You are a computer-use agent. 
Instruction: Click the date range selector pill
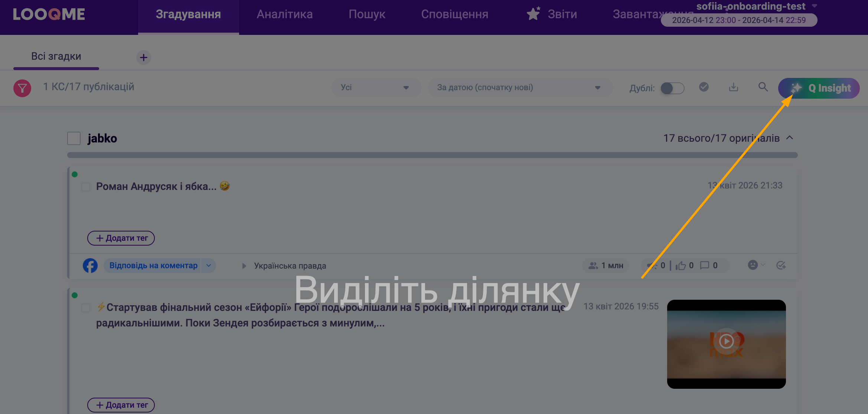[x=739, y=20]
